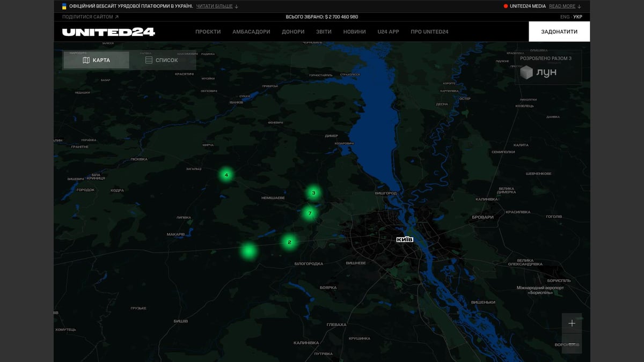The height and width of the screenshot is (362, 644).
Task: Switch language to ENG
Action: point(565,17)
